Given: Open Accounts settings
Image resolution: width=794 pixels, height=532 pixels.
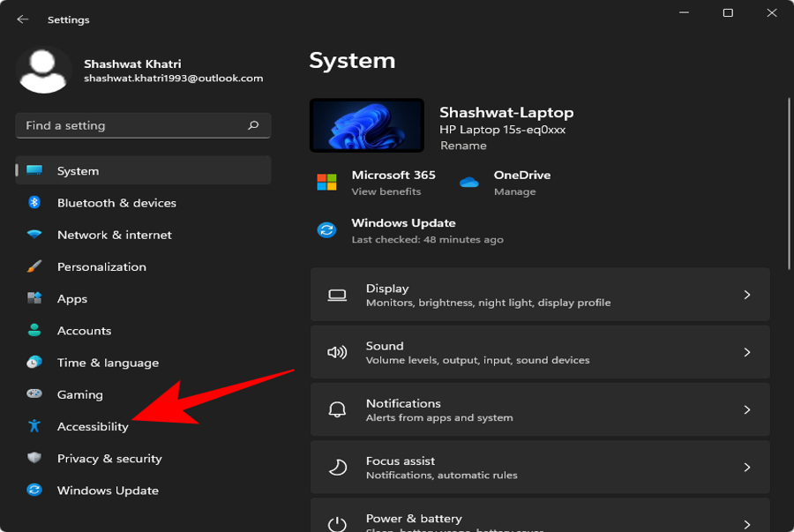Looking at the screenshot, I should tap(143, 330).
